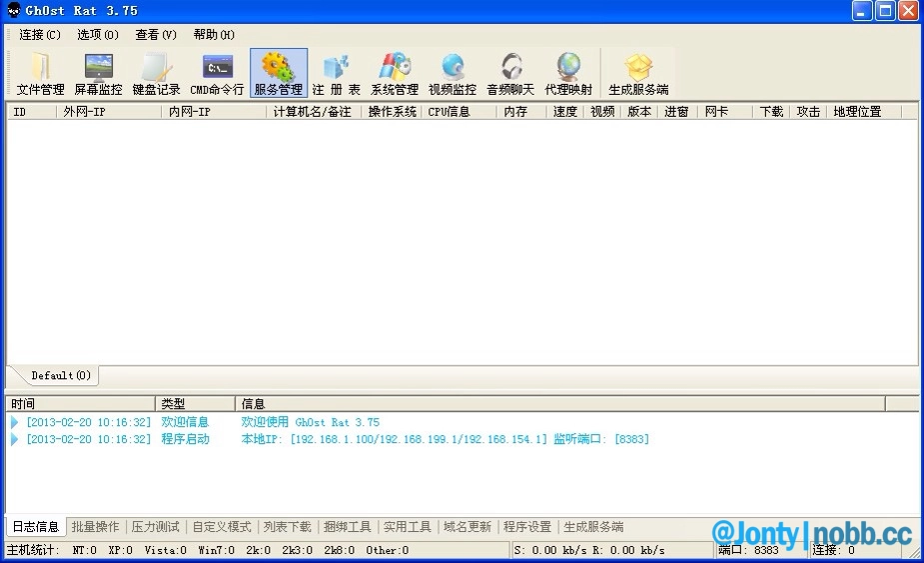
Task: Open the 选项(O) menu
Action: pos(98,35)
